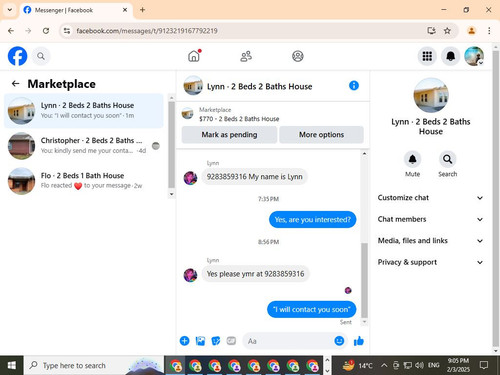
Task: Expand Privacy & support section
Action: pyautogui.click(x=430, y=262)
